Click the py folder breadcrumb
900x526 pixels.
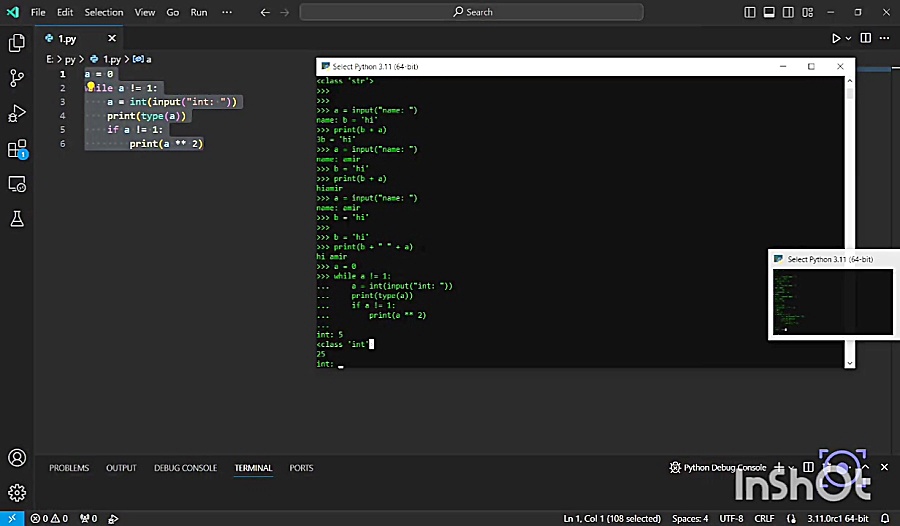coord(70,59)
